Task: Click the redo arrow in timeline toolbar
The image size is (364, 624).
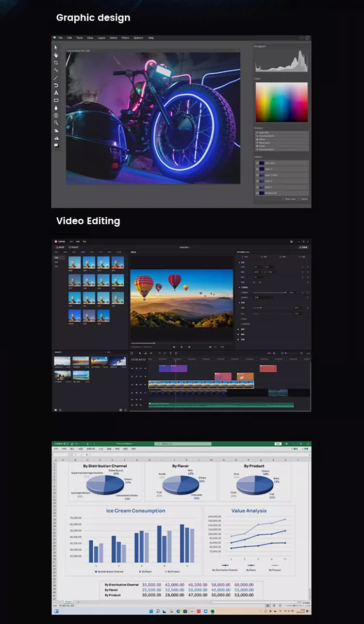Action: (165, 353)
